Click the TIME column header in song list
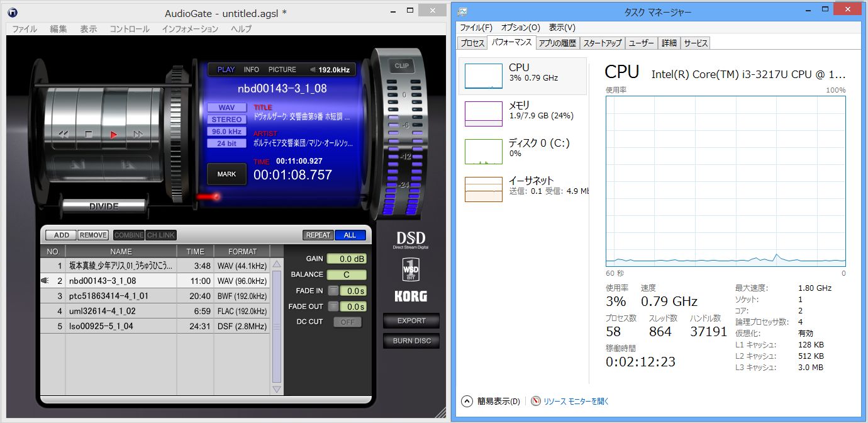 (x=196, y=251)
